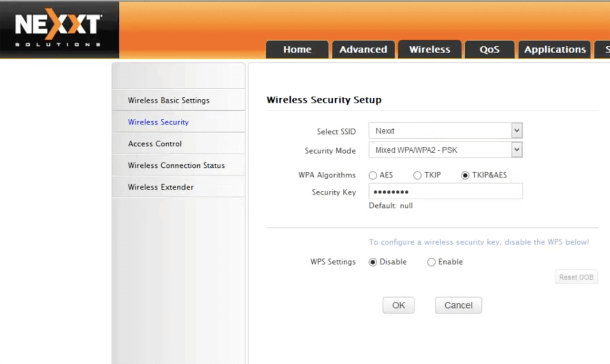View Wireless Connection Status
Viewport: 610px width, 364px height.
176,166
